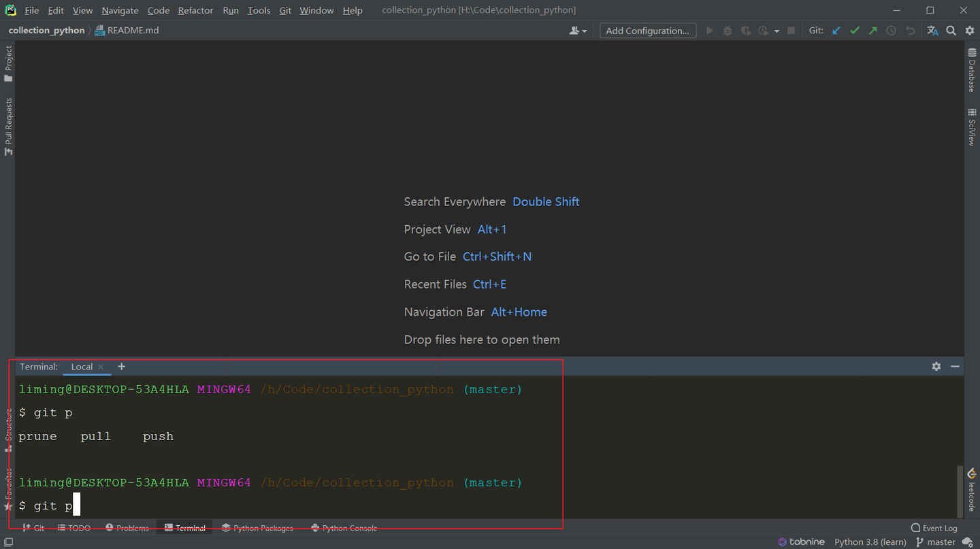Image resolution: width=980 pixels, height=549 pixels.
Task: Click the translate icon in toolbar
Action: 932,31
